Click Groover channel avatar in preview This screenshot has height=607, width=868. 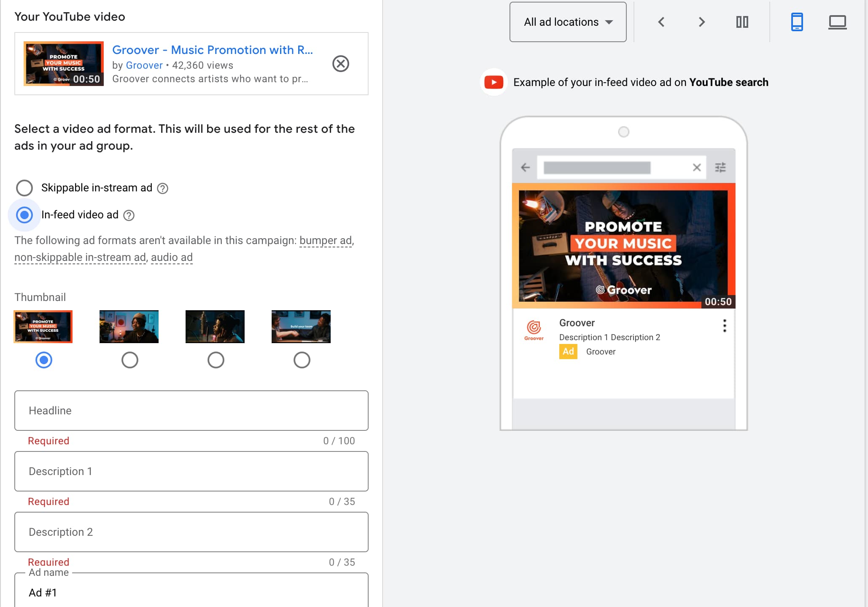click(x=534, y=330)
